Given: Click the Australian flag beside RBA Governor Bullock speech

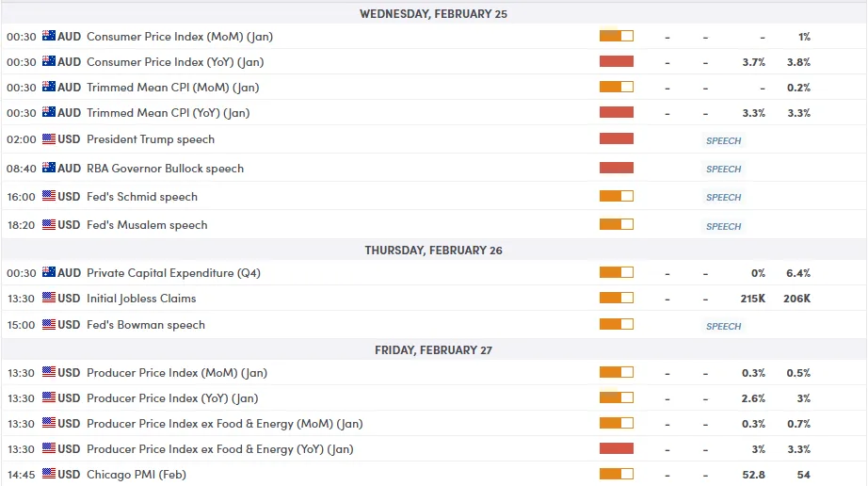Looking at the screenshot, I should tap(49, 168).
